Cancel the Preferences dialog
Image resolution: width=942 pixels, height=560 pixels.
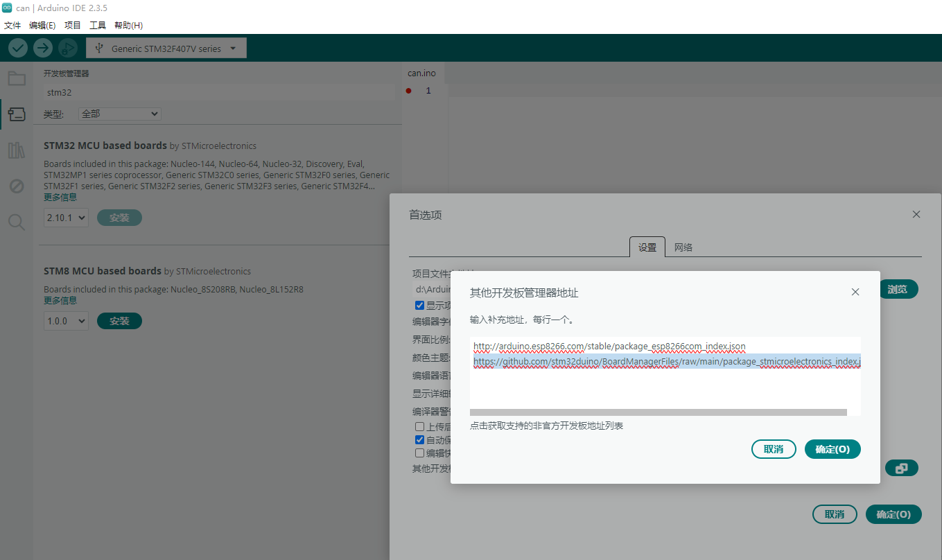[x=835, y=514]
